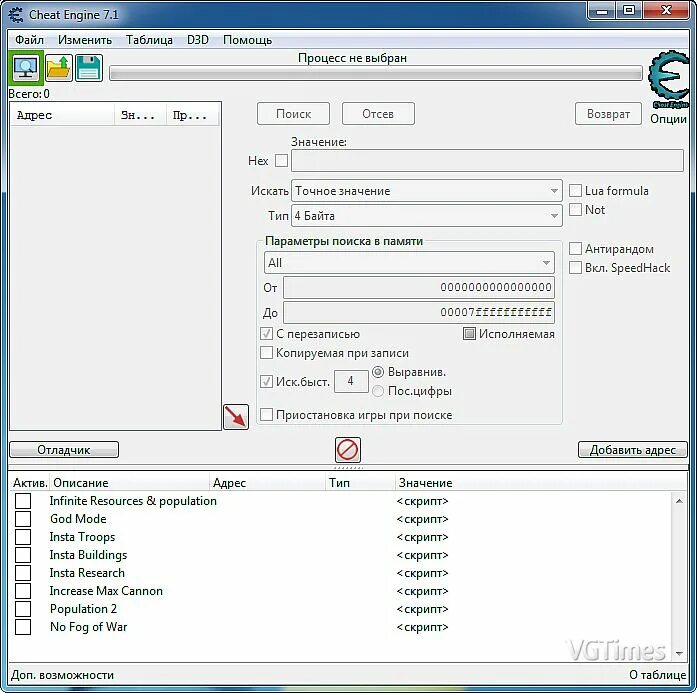Open the Файл menu
This screenshot has width=697, height=693.
click(x=29, y=40)
